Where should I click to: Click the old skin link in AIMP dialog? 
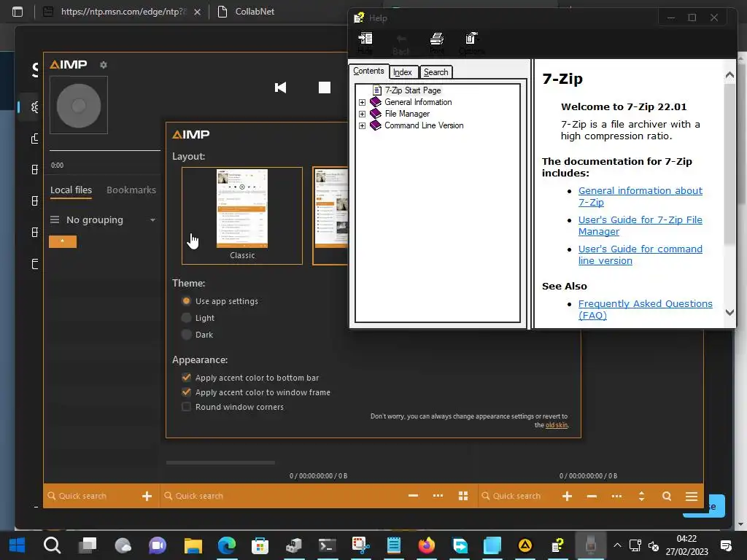557,425
